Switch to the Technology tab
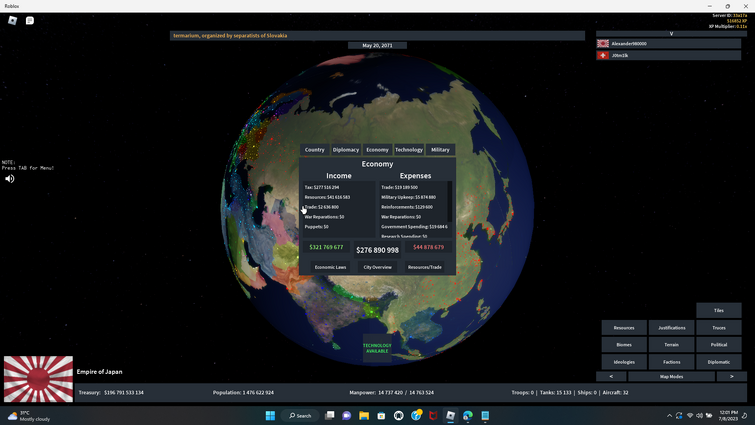The height and width of the screenshot is (425, 755). pos(409,150)
